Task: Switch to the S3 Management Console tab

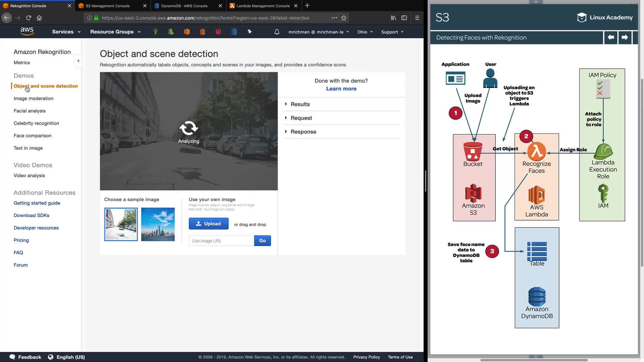Action: click(108, 6)
